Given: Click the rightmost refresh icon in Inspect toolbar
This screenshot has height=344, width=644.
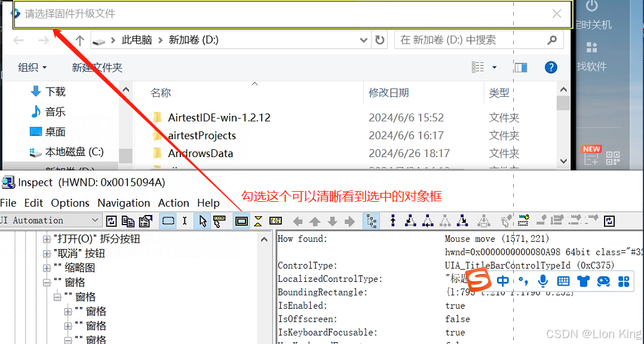Looking at the screenshot, I should tap(609, 221).
